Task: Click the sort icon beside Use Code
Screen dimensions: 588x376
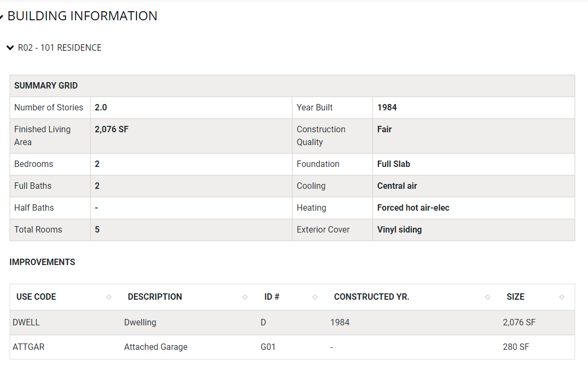Action: pyautogui.click(x=109, y=297)
